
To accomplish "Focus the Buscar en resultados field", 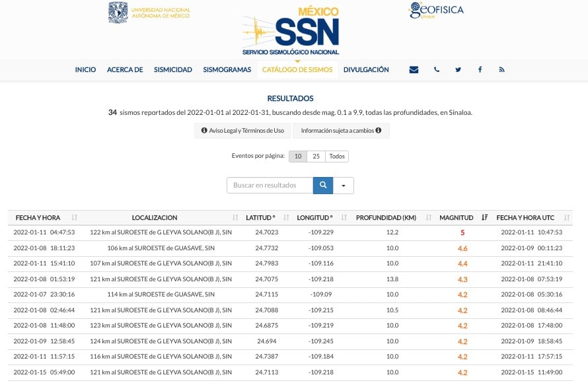I will point(270,185).
